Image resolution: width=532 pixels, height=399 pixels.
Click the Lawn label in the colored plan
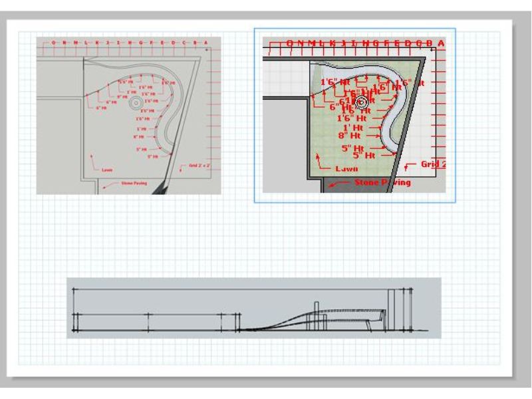(x=344, y=169)
